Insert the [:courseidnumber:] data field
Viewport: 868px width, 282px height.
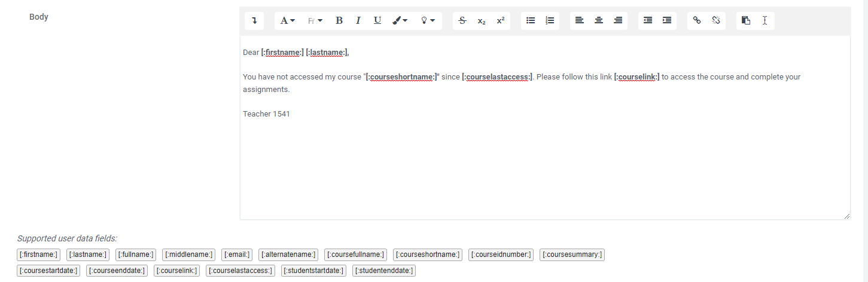pos(501,255)
